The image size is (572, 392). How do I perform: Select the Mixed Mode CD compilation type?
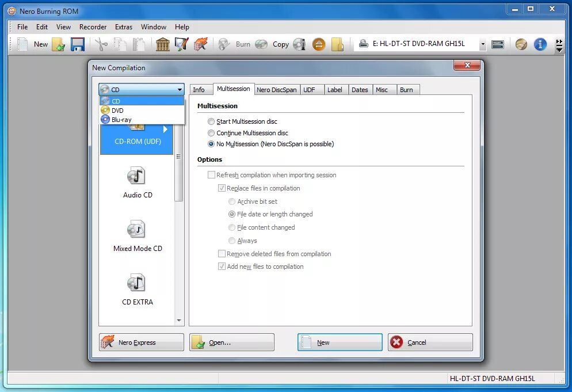point(138,236)
